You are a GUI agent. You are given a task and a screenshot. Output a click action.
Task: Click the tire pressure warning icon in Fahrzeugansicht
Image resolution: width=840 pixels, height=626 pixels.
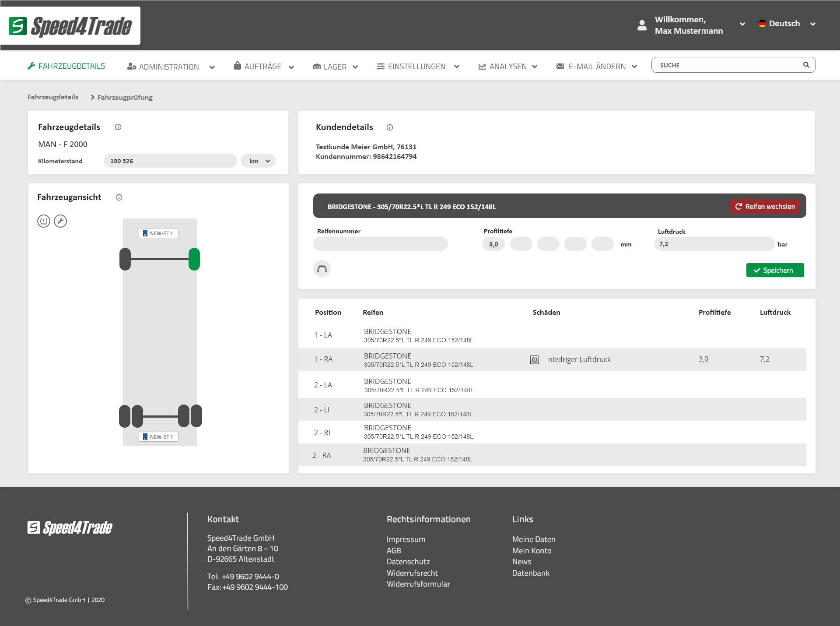44,221
